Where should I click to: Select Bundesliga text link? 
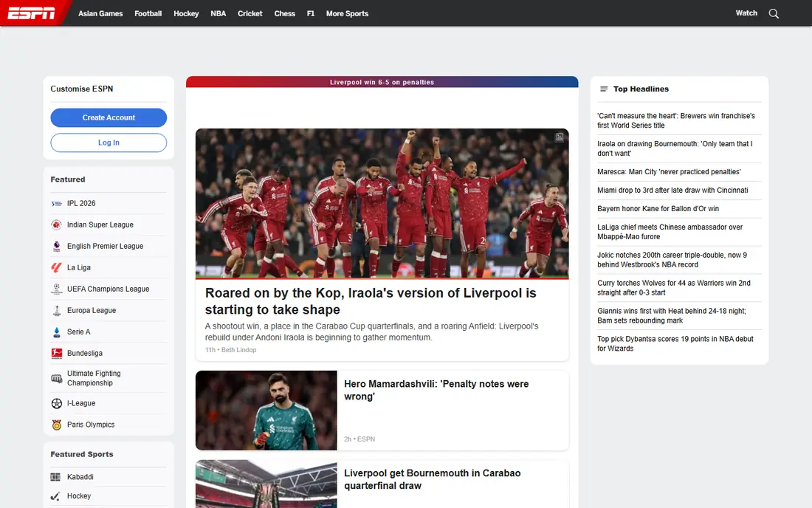(85, 353)
